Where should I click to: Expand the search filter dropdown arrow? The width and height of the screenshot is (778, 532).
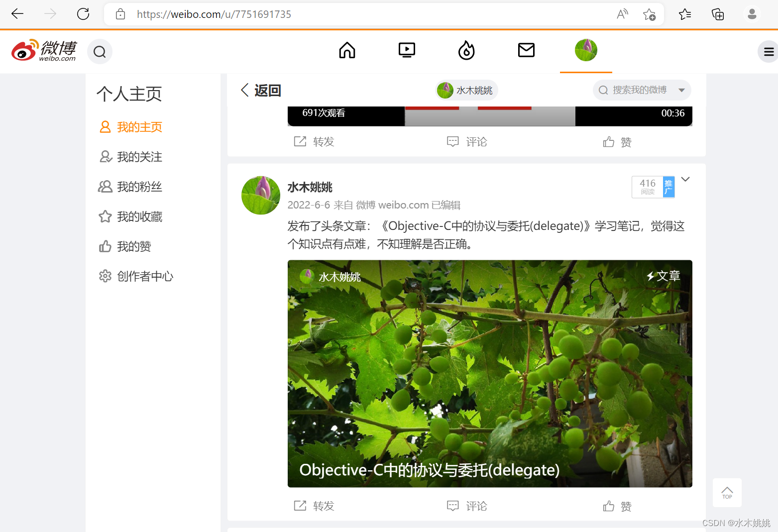point(681,90)
